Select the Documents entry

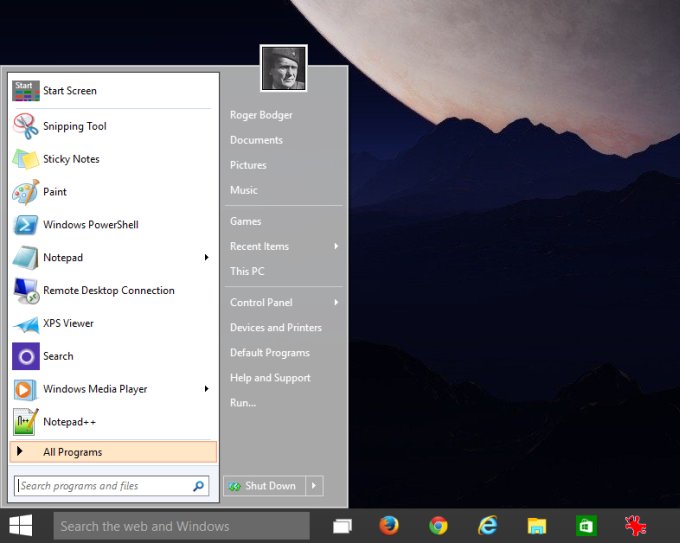[x=256, y=140]
